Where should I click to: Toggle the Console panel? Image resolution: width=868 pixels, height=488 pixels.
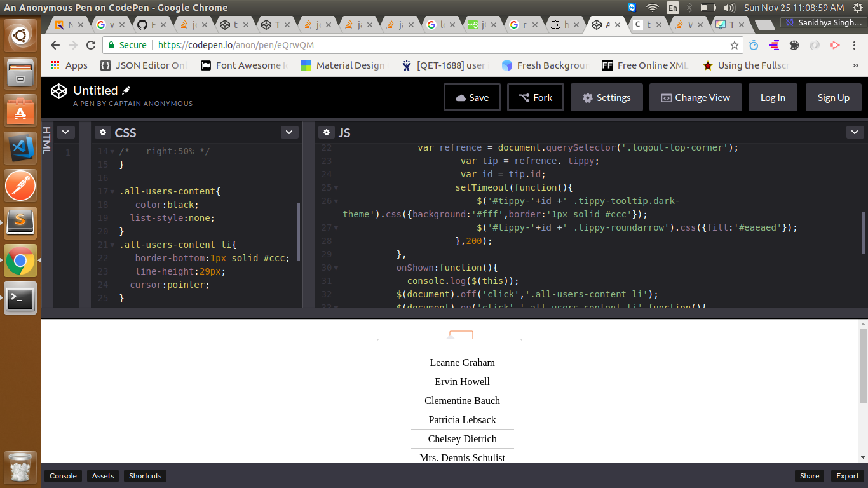[x=63, y=476]
